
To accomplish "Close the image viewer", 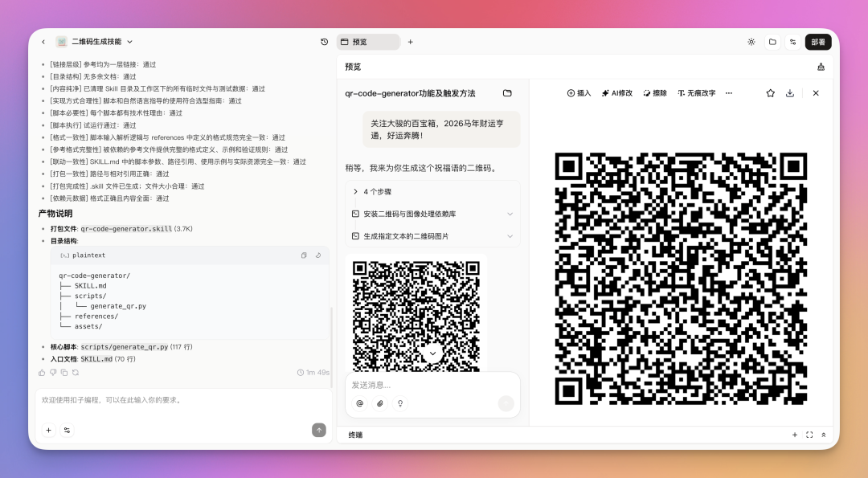I will pos(816,93).
